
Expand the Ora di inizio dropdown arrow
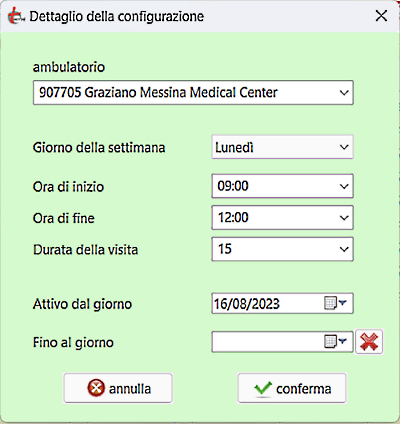click(x=344, y=186)
